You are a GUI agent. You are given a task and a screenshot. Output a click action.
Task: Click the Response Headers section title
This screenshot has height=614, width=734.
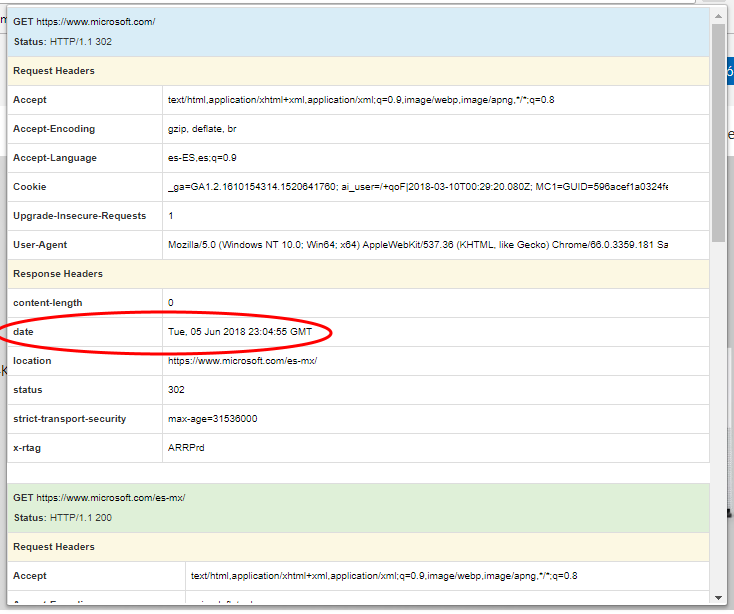[58, 274]
